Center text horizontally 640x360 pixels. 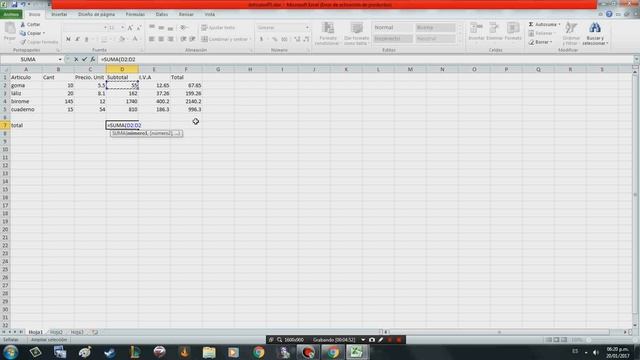161,39
